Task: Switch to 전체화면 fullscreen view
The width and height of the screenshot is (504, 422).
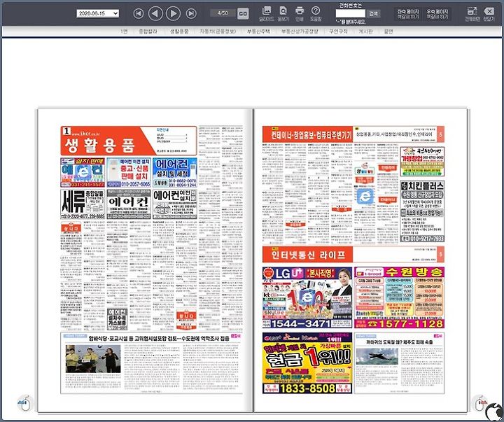Action: click(x=472, y=14)
